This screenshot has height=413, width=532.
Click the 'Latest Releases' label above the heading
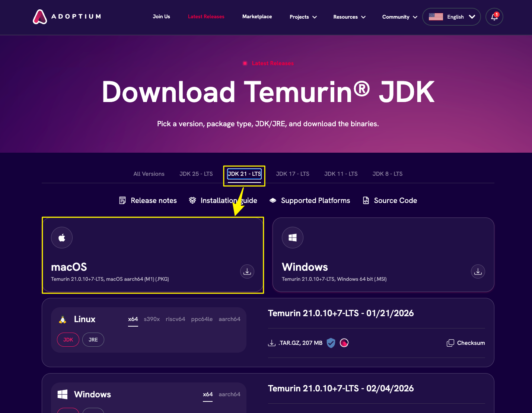coord(273,63)
